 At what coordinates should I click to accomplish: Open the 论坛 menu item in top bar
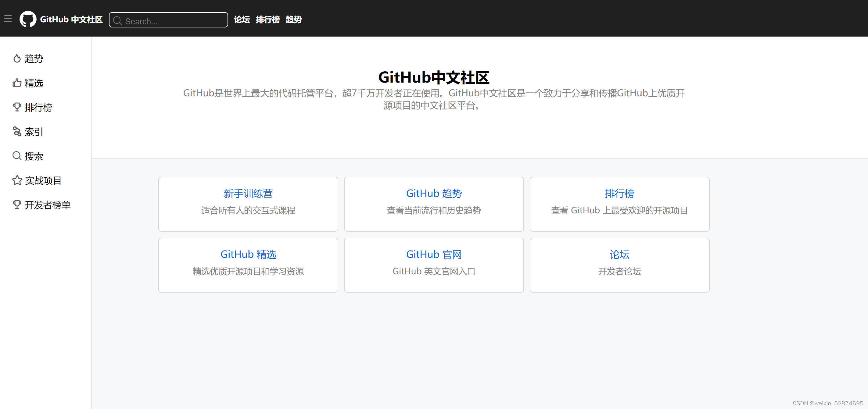242,20
